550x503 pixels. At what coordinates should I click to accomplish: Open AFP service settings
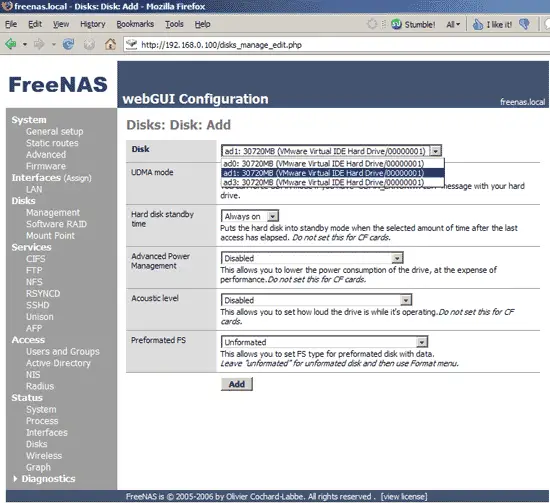coord(34,328)
